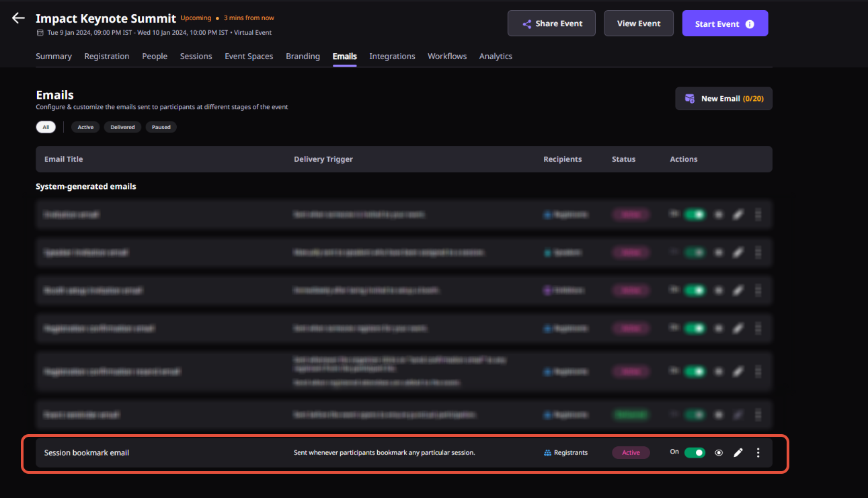
Task: Filter emails by the Active chip
Action: [x=85, y=127]
